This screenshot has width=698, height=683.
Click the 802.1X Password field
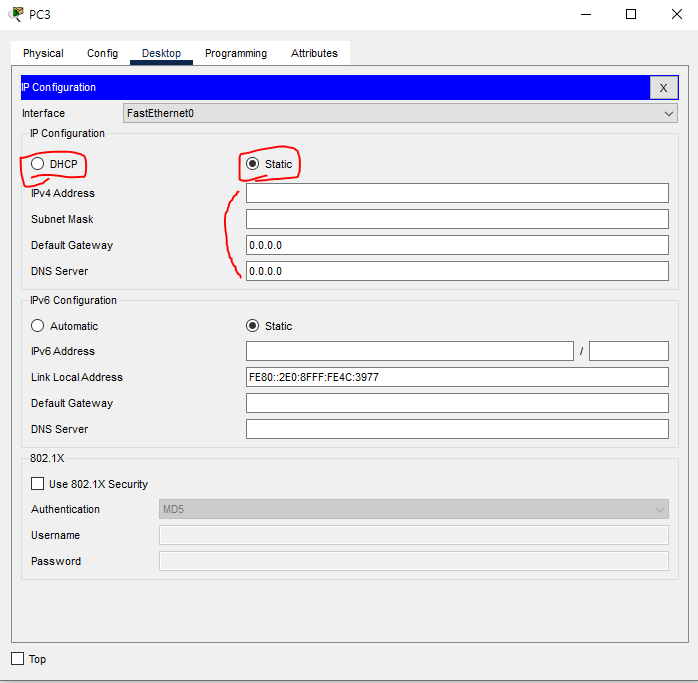coord(414,561)
